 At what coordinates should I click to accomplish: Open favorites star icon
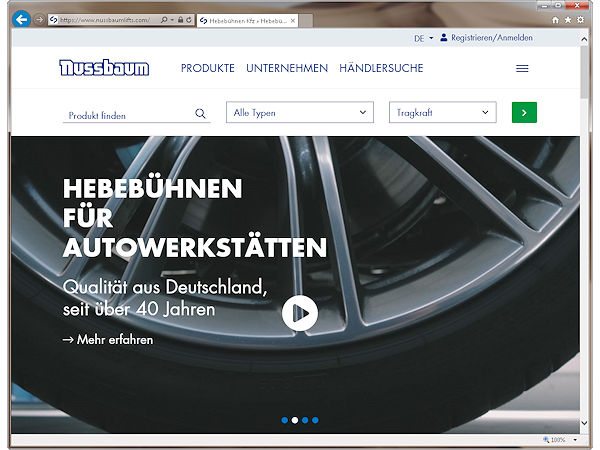pos(568,20)
